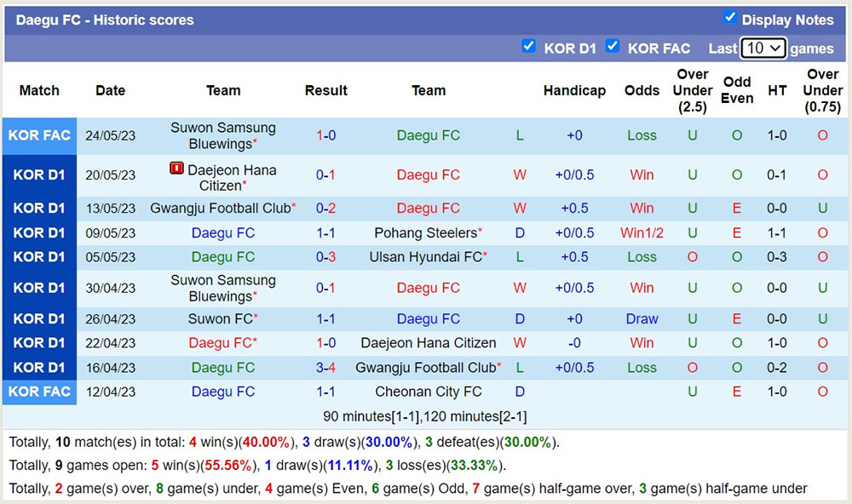Click the HT column header

[x=777, y=90]
